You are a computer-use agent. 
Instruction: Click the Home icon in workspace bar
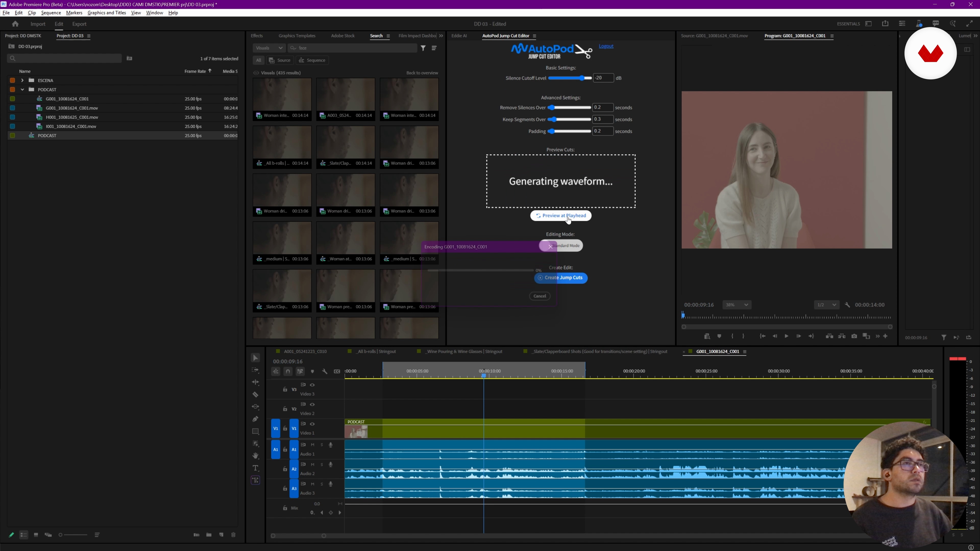[15, 24]
